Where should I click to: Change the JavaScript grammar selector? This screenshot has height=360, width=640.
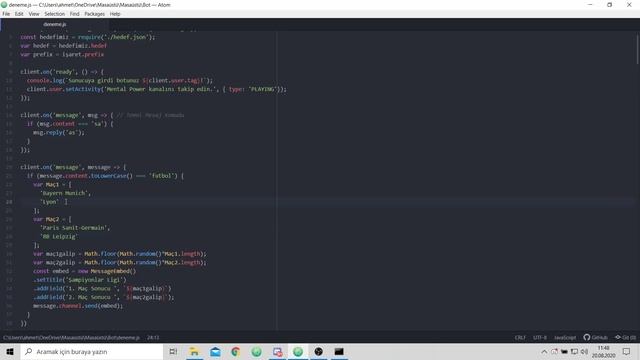(565, 338)
